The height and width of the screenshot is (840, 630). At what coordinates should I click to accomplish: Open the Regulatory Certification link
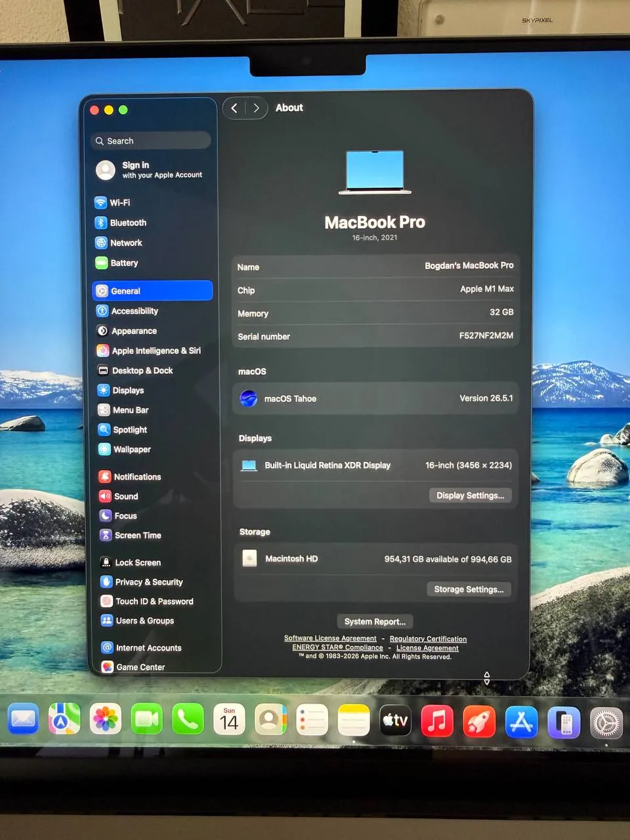point(428,639)
